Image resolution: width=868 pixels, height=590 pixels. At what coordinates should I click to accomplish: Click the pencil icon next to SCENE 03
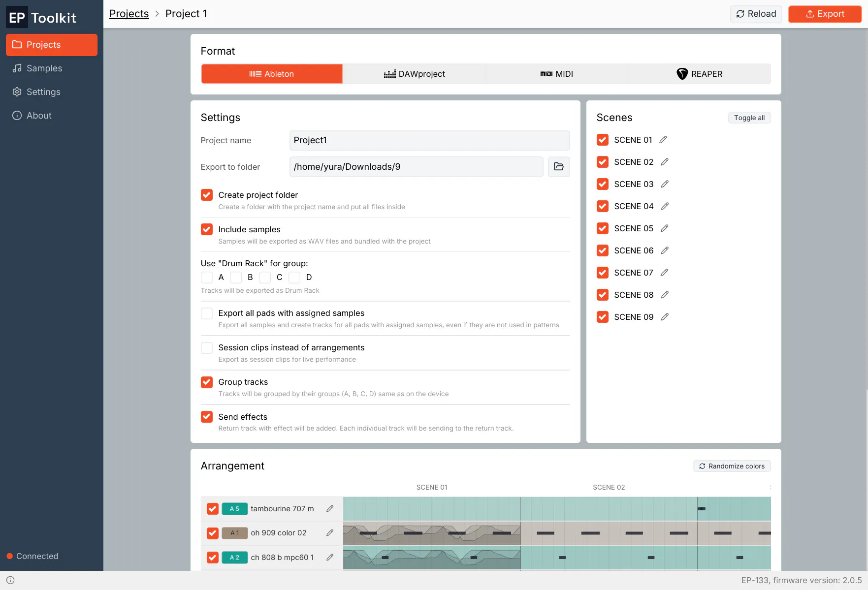665,184
